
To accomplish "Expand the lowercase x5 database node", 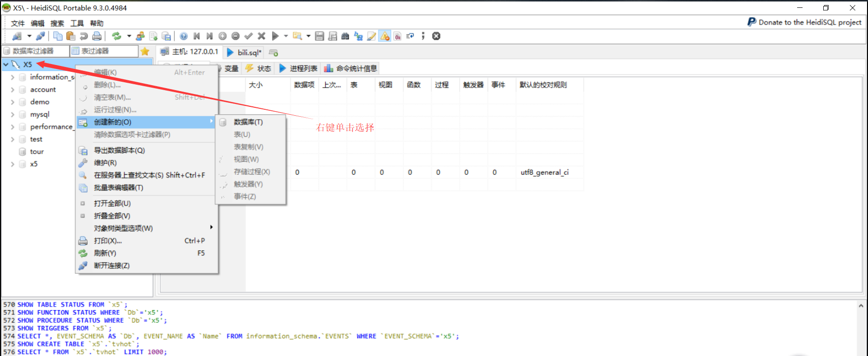I will click(13, 164).
